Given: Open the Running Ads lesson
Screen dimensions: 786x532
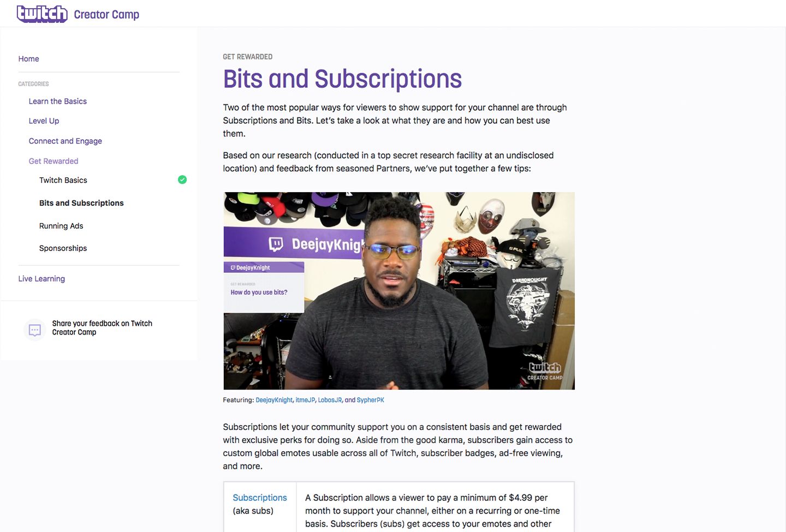Looking at the screenshot, I should pyautogui.click(x=61, y=226).
